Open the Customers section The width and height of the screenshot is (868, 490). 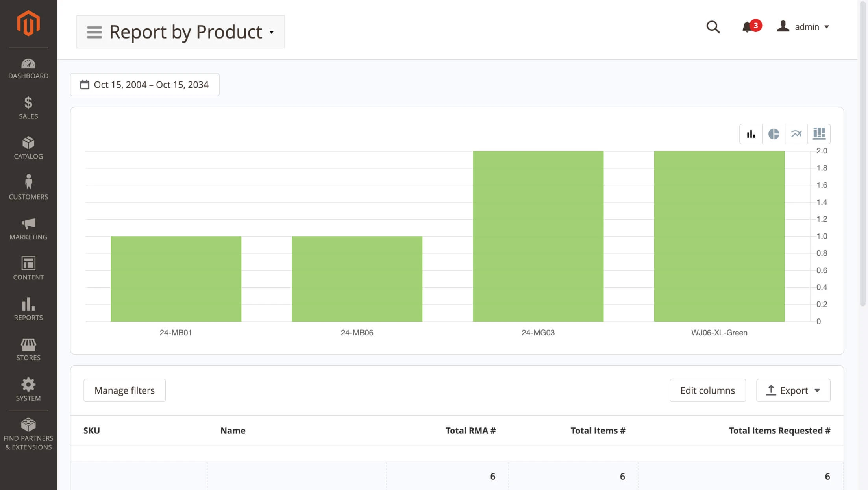tap(28, 187)
